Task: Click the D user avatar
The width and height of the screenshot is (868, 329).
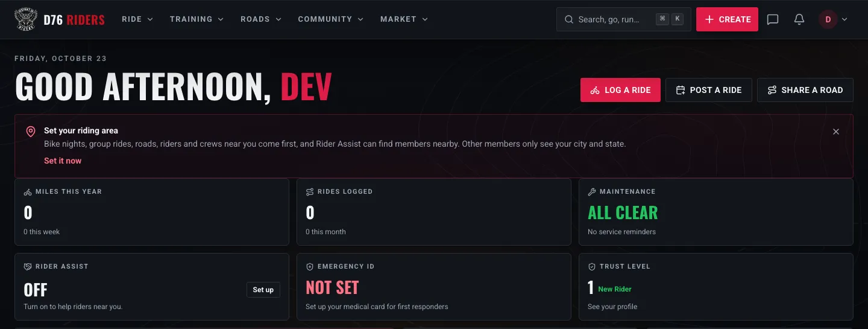Action: pos(828,19)
